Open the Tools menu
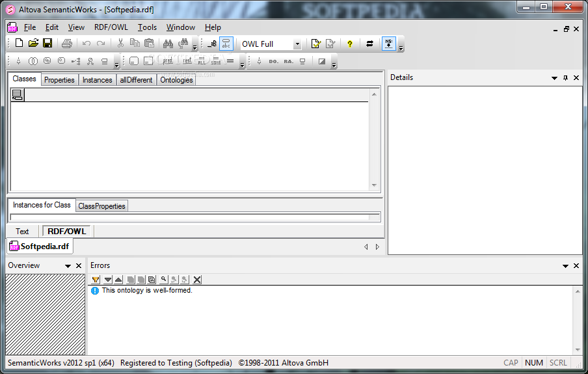588x374 pixels. [147, 27]
